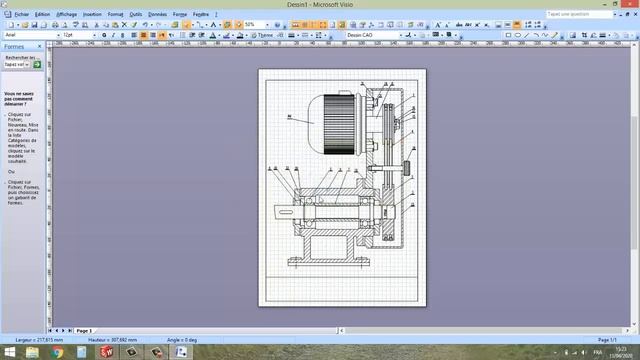Click the Decrease Font Size icon
The height and width of the screenshot is (360, 640).
tap(447, 25)
